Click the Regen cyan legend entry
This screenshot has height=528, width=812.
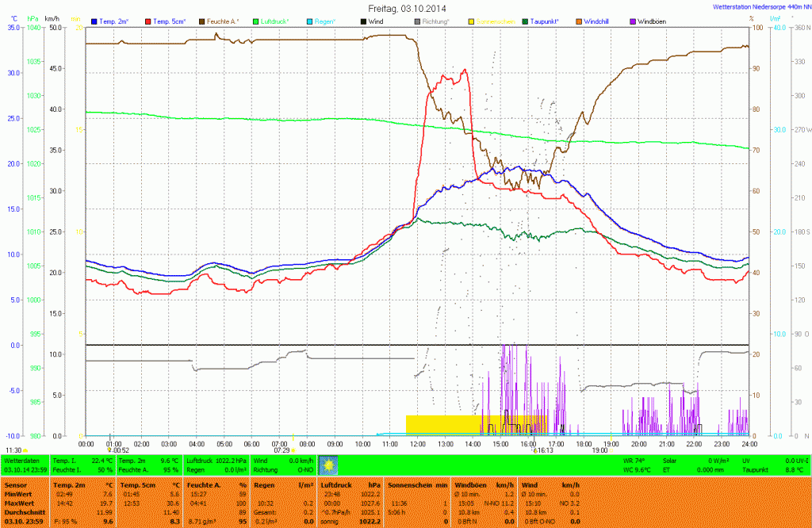tap(323, 21)
